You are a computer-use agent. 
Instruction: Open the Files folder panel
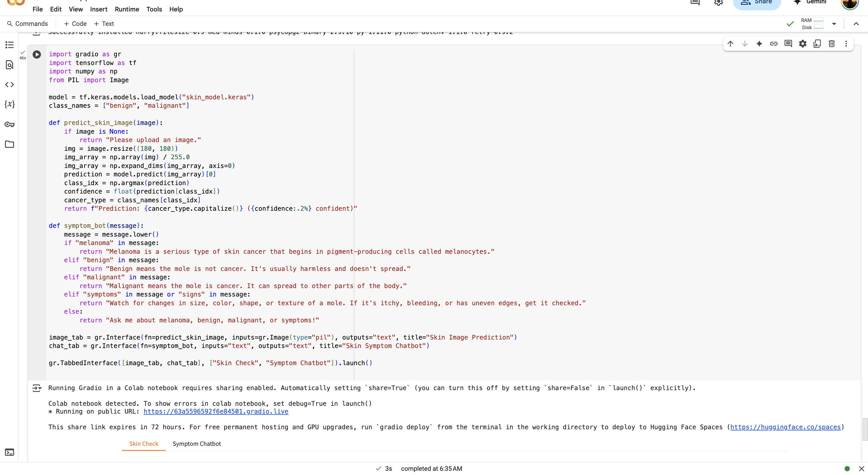[x=9, y=144]
